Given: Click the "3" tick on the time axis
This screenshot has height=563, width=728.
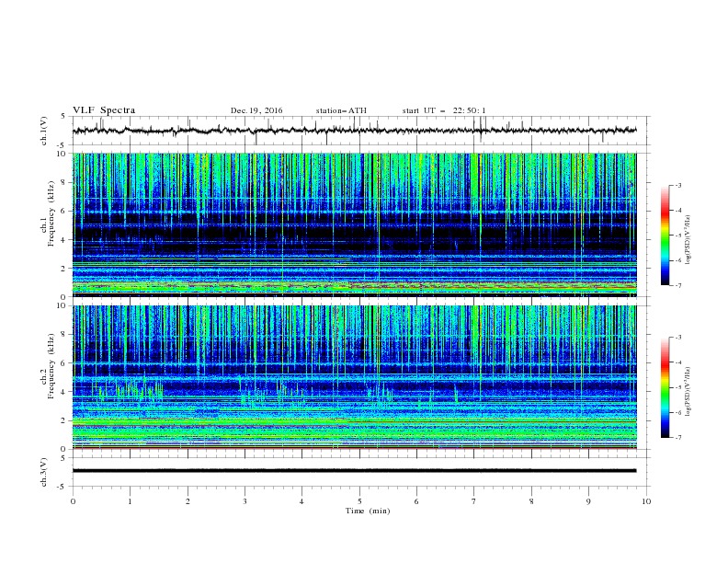Looking at the screenshot, I should 245,501.
